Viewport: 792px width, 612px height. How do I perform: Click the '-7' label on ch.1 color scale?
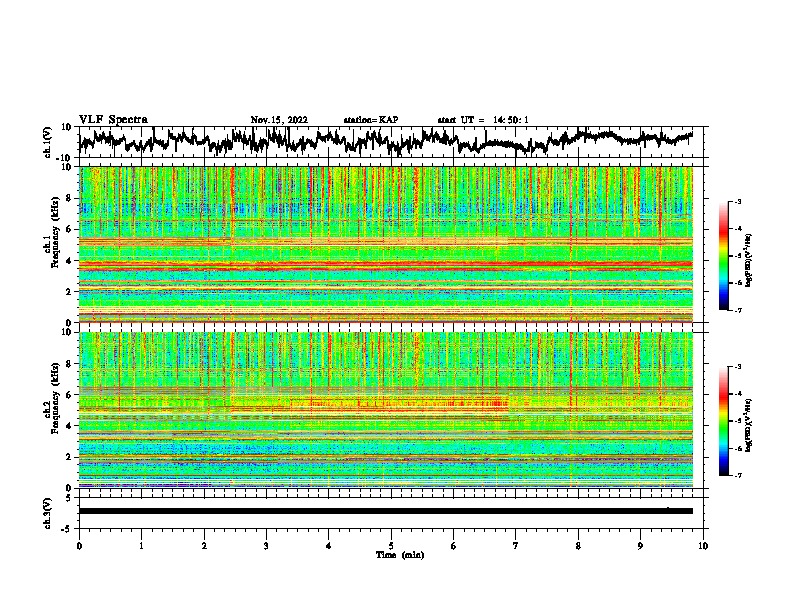[737, 310]
